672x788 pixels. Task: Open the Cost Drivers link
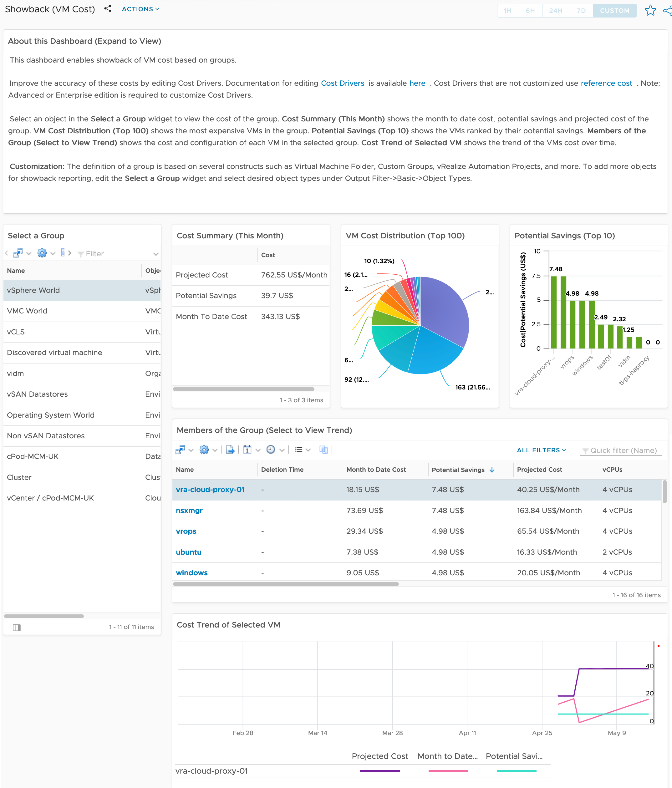pyautogui.click(x=342, y=83)
